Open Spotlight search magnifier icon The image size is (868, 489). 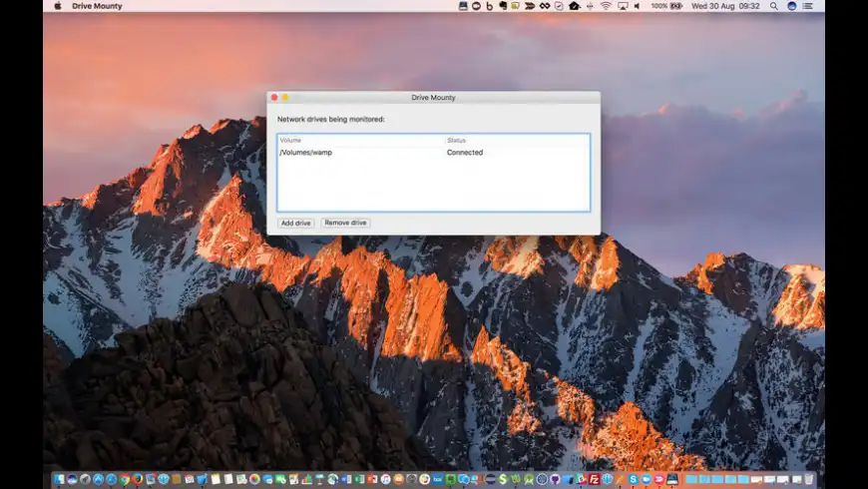pos(774,6)
